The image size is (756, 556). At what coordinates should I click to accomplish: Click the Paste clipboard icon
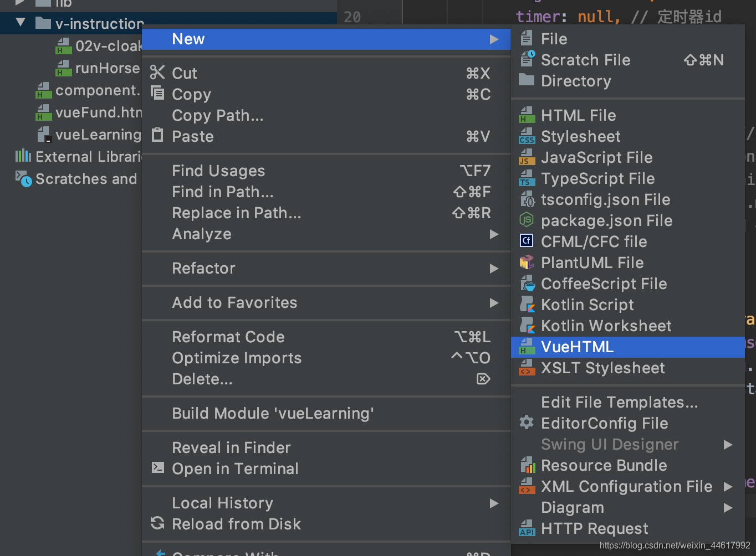[x=158, y=135]
